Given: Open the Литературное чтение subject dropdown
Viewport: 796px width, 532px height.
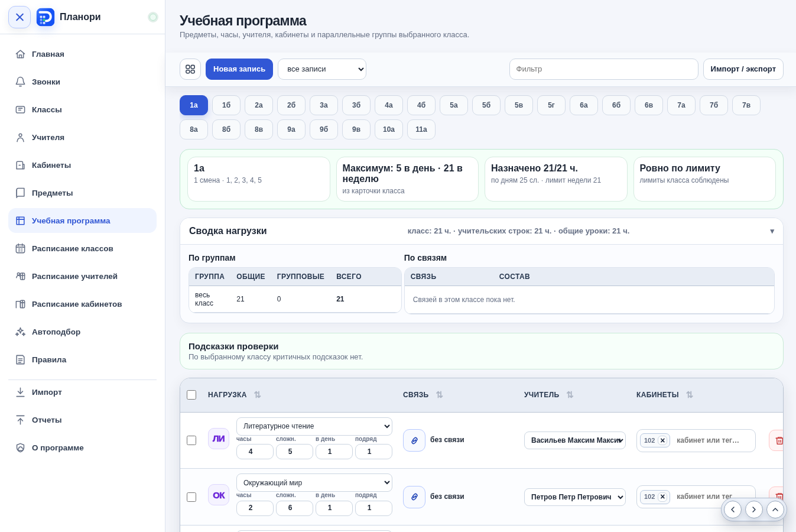Looking at the screenshot, I should pyautogui.click(x=314, y=426).
